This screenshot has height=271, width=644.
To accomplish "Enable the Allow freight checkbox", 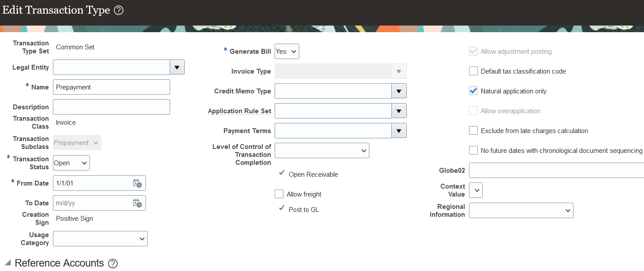I will [x=279, y=194].
